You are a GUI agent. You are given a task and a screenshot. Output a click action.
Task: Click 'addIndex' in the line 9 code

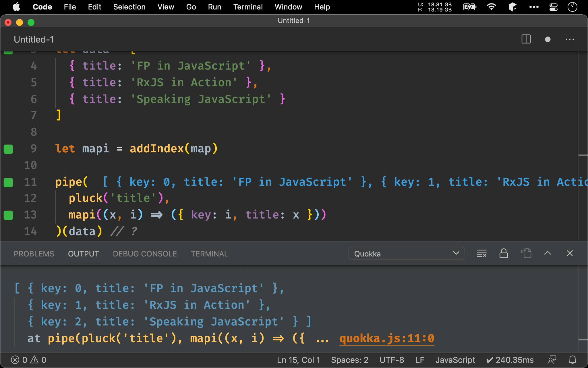tap(157, 149)
